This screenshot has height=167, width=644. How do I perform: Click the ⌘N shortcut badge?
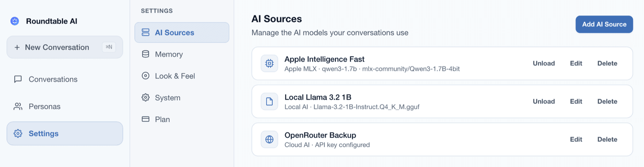(x=109, y=47)
